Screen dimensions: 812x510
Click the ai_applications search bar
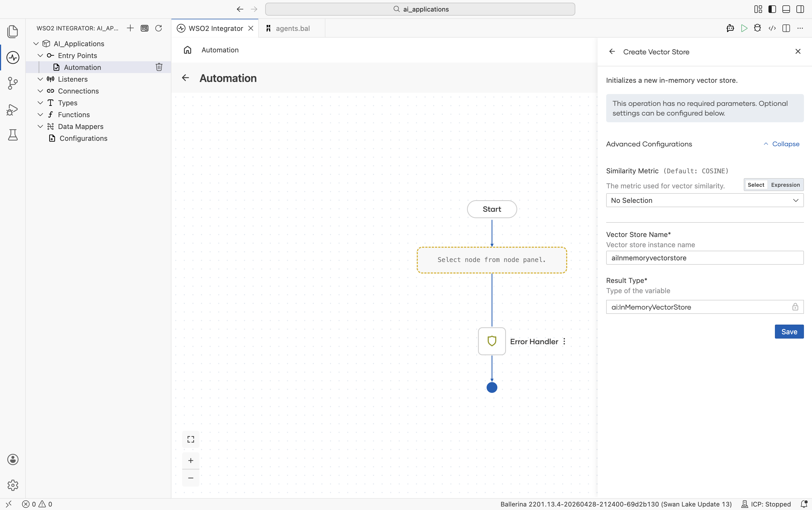[x=420, y=9]
